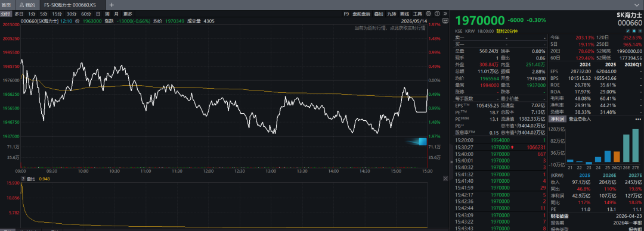
Task: Click the SK海力士 stock name in the quote panel
Action: (x=629, y=14)
